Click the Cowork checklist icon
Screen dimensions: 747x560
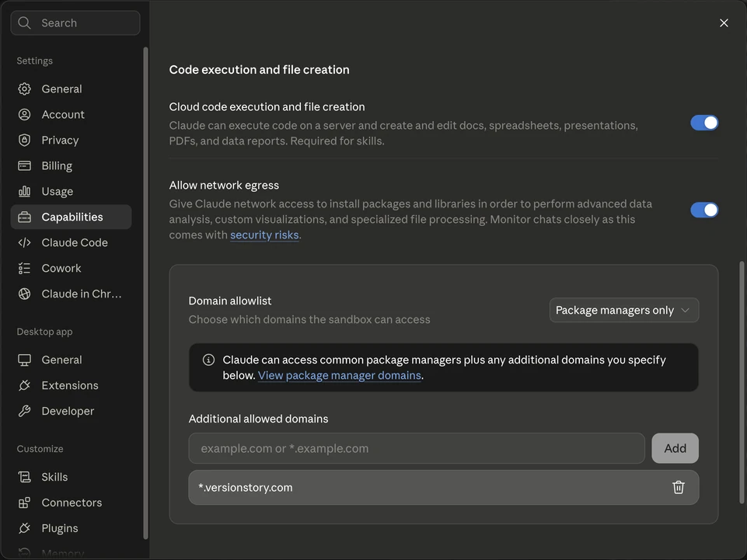(24, 269)
